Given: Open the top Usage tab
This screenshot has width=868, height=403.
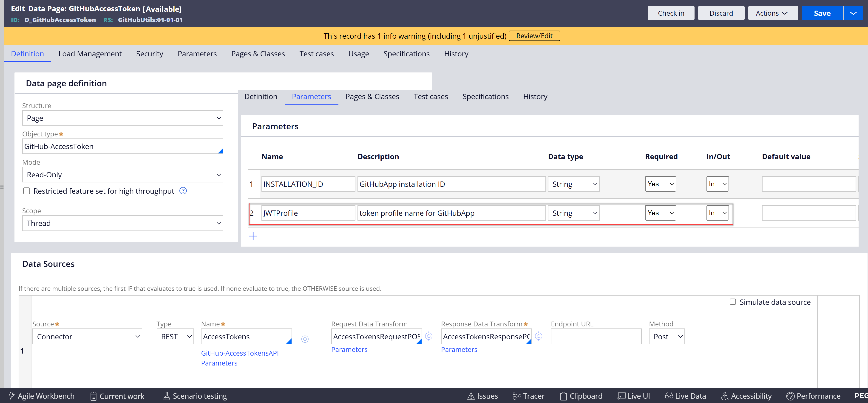Looking at the screenshot, I should (358, 54).
